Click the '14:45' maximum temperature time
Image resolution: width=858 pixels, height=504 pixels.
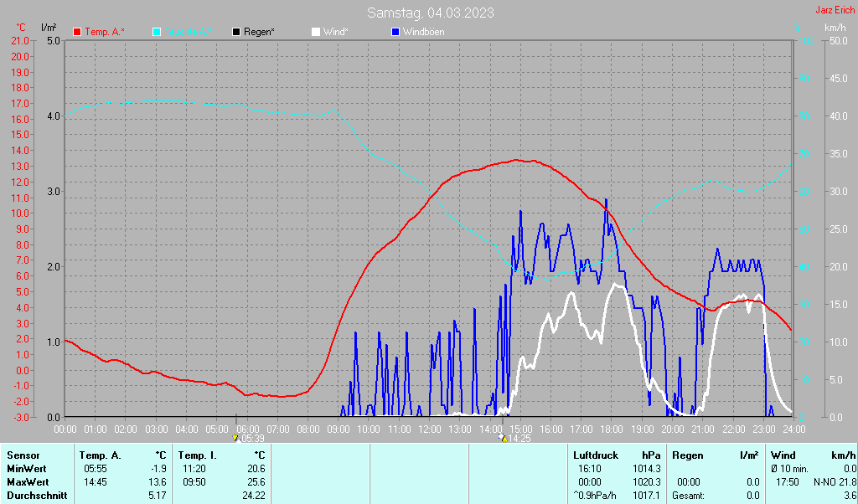96,483
